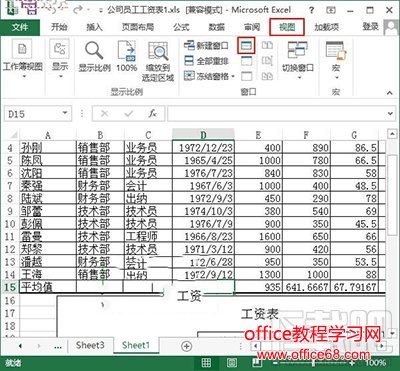This screenshot has height=371, width=400.
Task: Click 新建窗口 button
Action: (206, 46)
